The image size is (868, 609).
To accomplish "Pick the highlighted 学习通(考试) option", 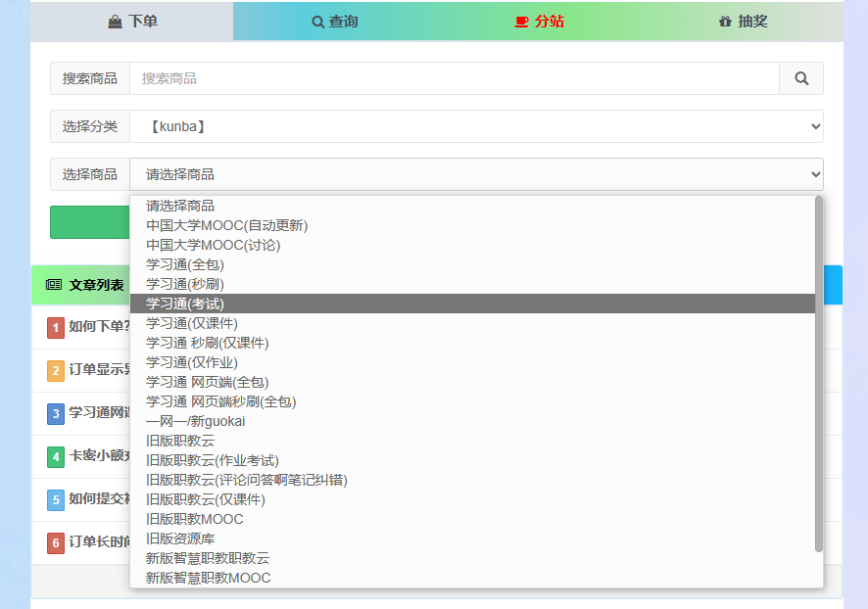I will click(x=473, y=304).
